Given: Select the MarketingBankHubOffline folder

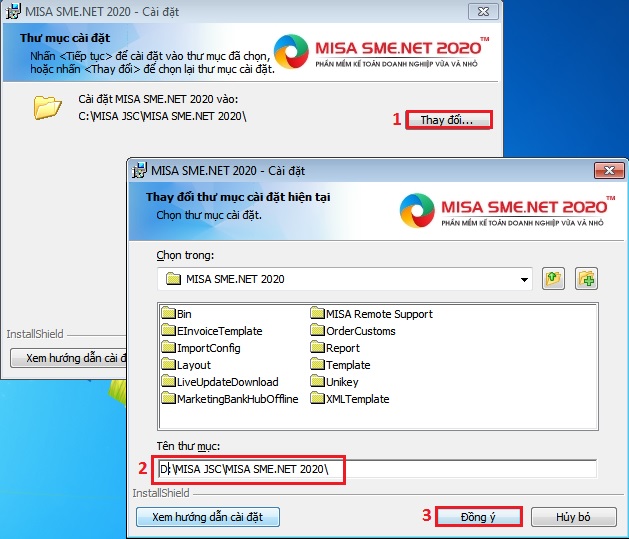Looking at the screenshot, I should [230, 399].
